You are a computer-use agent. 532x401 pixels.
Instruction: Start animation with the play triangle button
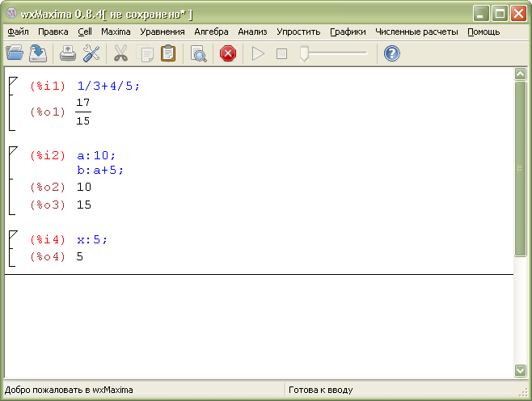point(258,53)
